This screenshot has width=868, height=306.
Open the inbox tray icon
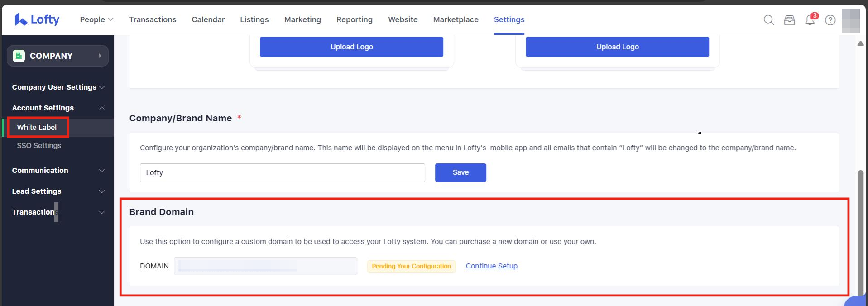(x=789, y=20)
